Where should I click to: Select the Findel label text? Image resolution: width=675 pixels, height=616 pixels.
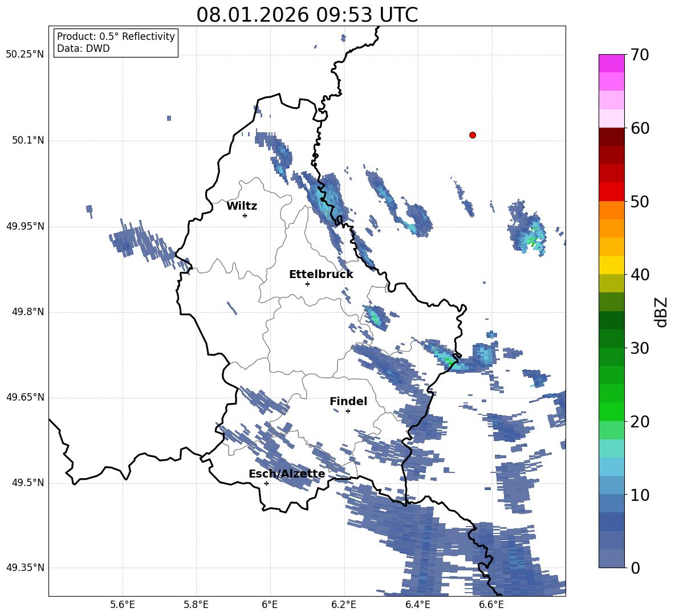(348, 401)
